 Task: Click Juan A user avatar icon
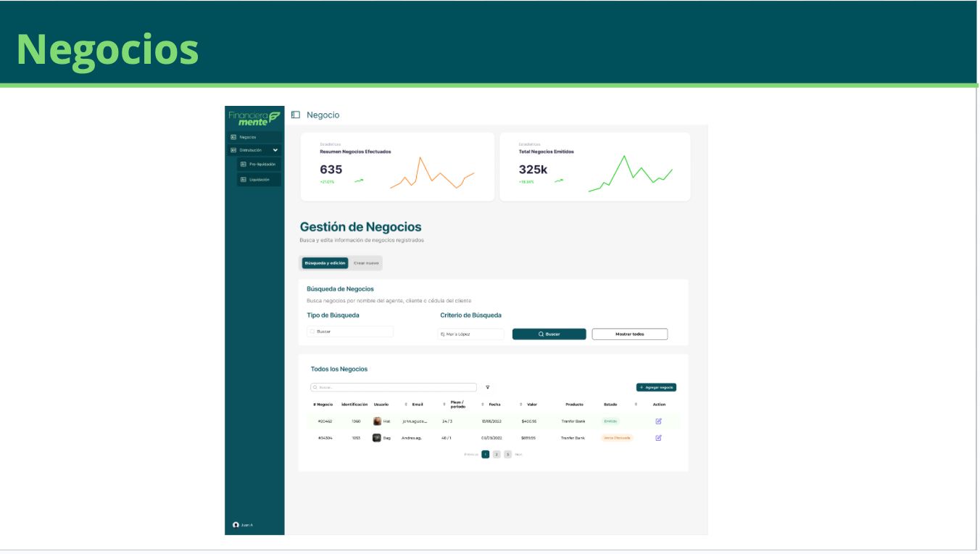click(236, 525)
